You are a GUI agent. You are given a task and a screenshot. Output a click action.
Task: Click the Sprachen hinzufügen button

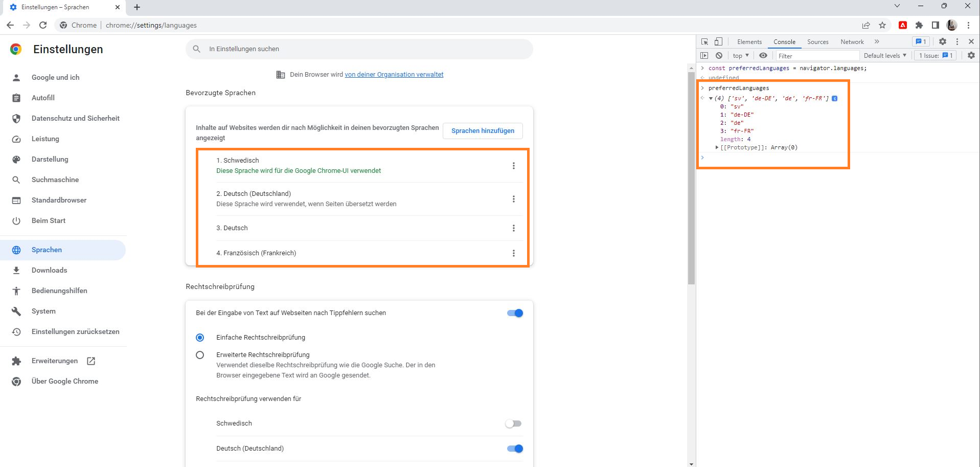point(482,130)
